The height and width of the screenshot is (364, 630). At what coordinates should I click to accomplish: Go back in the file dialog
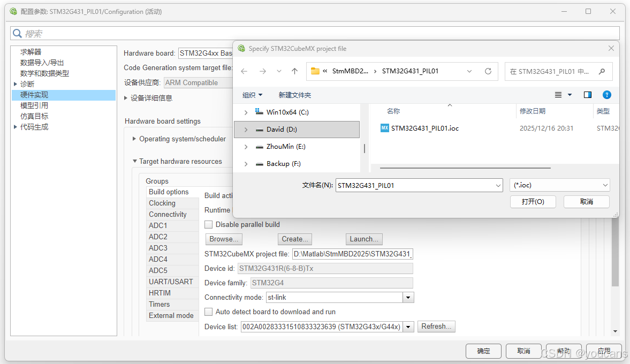(x=244, y=71)
